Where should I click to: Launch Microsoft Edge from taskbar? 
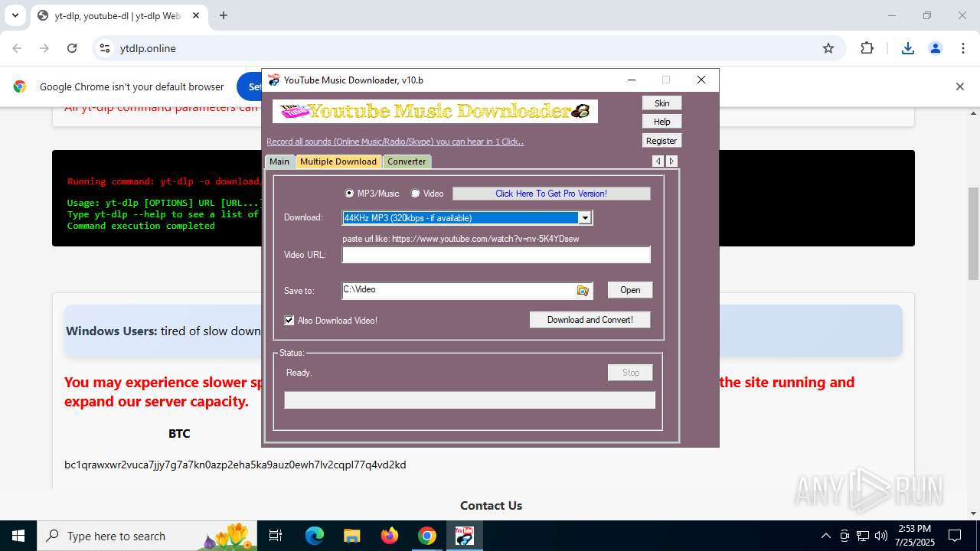coord(315,536)
